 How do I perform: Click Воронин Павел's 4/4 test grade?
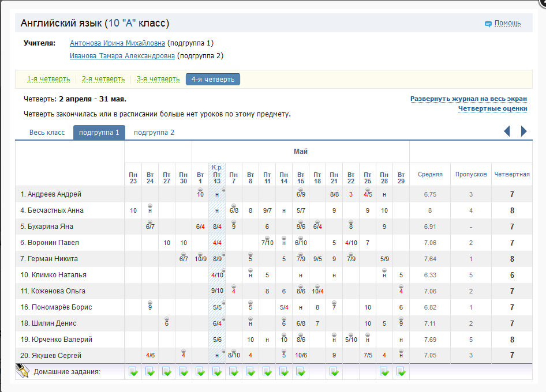[217, 243]
